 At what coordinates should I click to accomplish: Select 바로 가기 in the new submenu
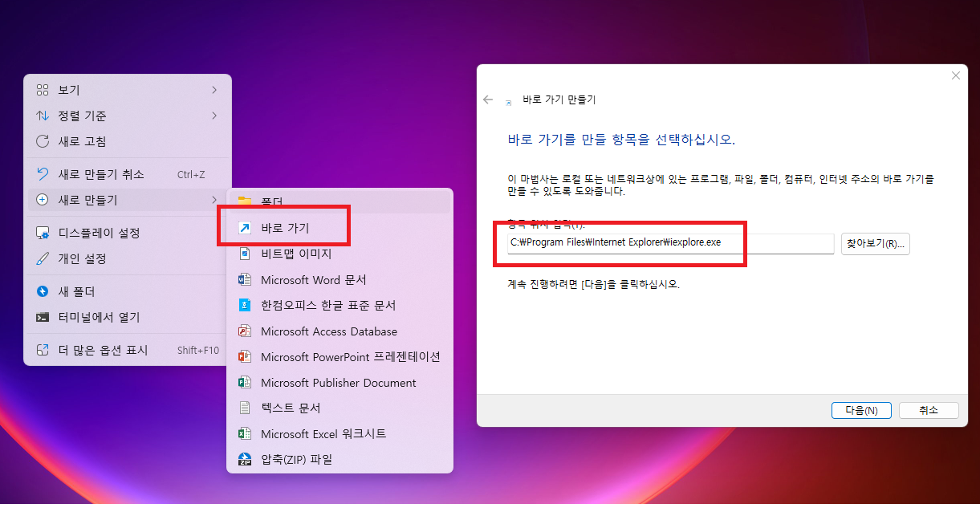[340, 228]
